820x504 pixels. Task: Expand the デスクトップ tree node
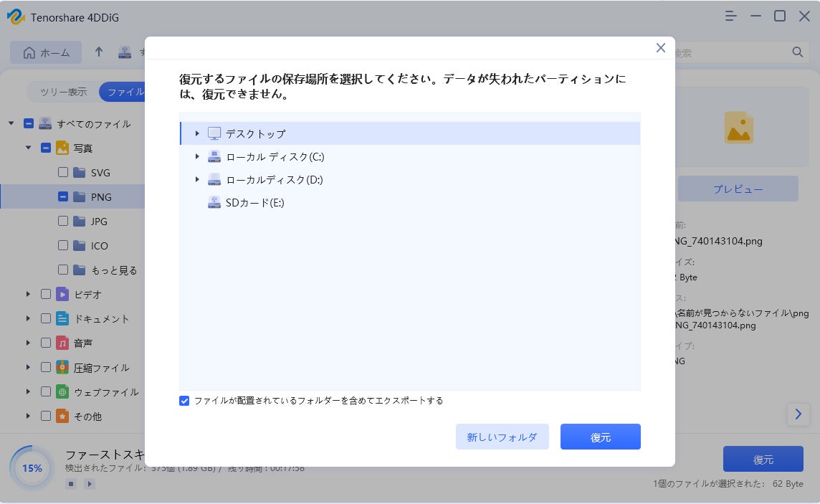click(x=197, y=133)
